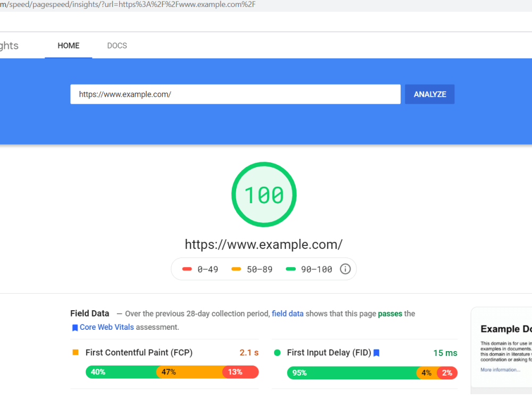This screenshot has width=532, height=399.
Task: Click the 40% green FCP bar segment
Action: 121,372
